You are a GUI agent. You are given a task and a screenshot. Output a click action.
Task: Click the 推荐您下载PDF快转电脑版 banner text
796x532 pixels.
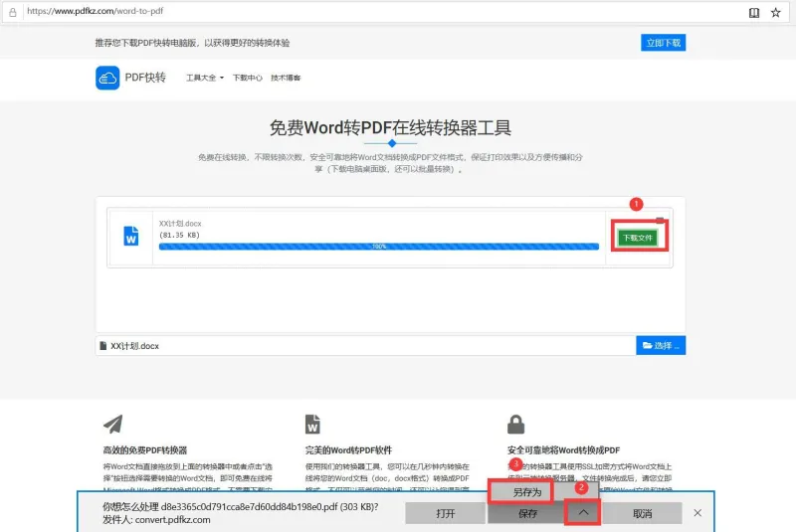coord(192,43)
